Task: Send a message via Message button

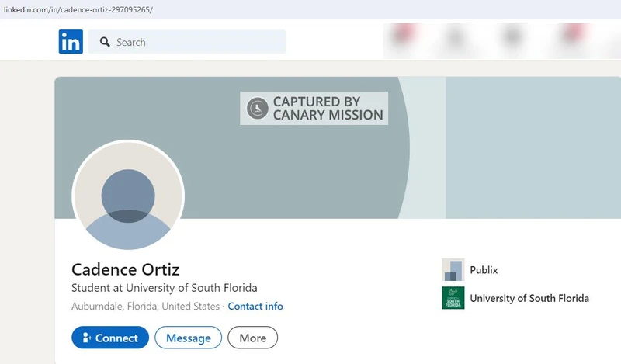Action: pos(188,338)
